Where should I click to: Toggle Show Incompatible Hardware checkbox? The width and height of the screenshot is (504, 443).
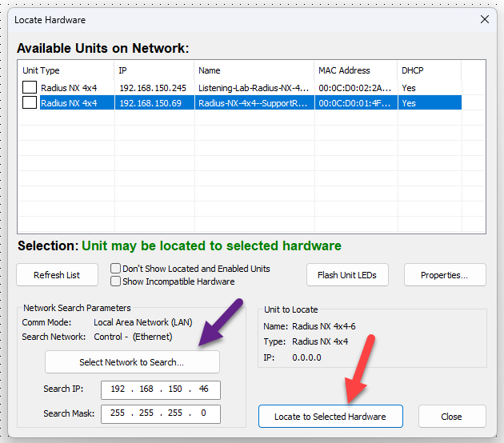tap(116, 281)
